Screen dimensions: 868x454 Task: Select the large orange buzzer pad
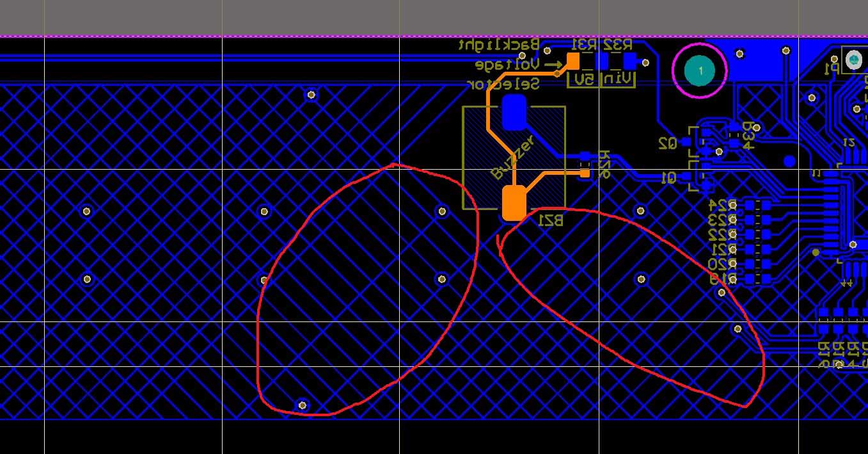click(514, 202)
